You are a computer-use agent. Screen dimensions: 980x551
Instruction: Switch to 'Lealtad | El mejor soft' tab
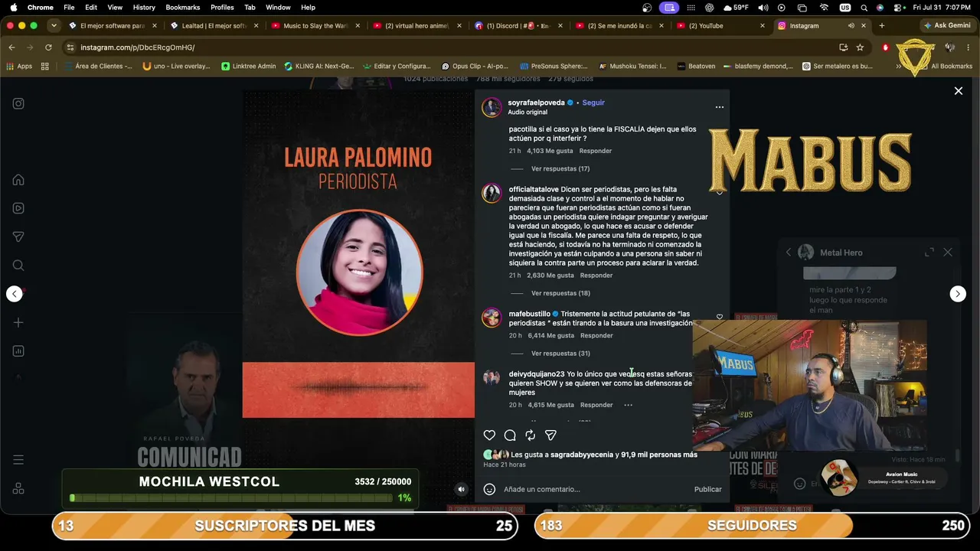pos(214,25)
